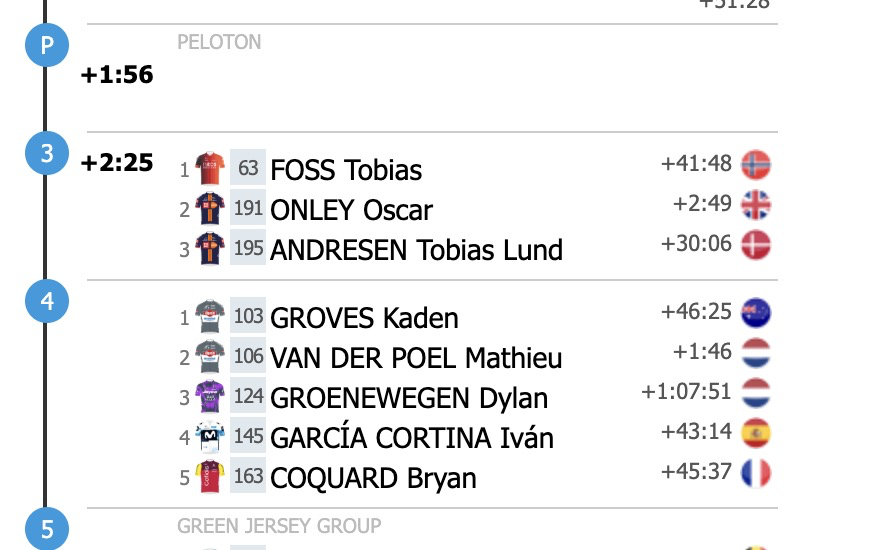
Task: Click the Cofidis jersey icon next to Coquard
Action: point(210,476)
